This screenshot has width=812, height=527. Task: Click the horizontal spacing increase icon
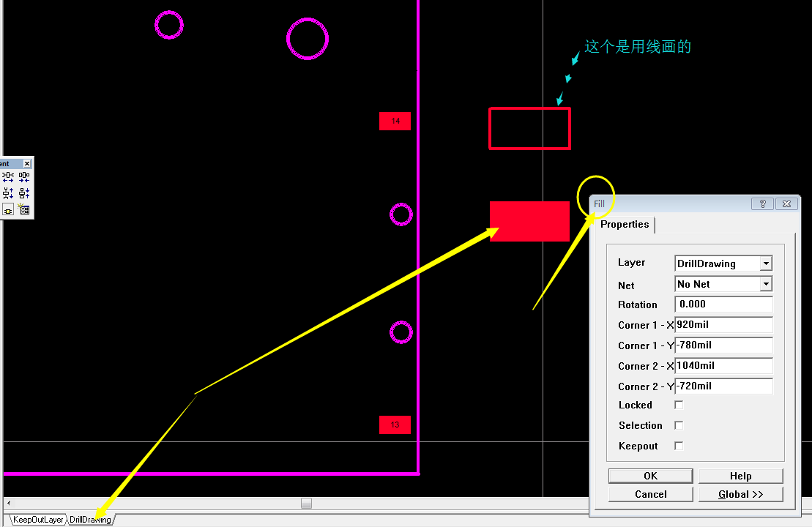coord(8,176)
